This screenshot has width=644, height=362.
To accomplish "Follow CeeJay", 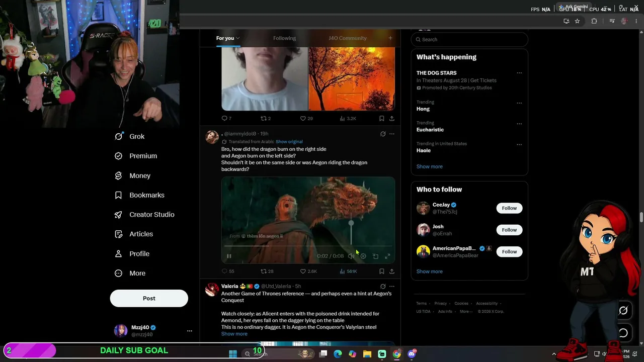I will pos(509,208).
